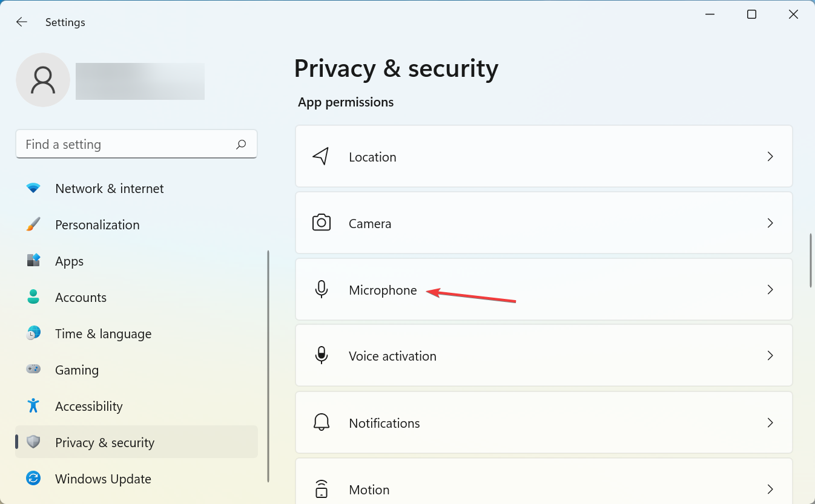Viewport: 815px width, 504px height.
Task: Expand the Location permission chevron
Action: tap(770, 156)
